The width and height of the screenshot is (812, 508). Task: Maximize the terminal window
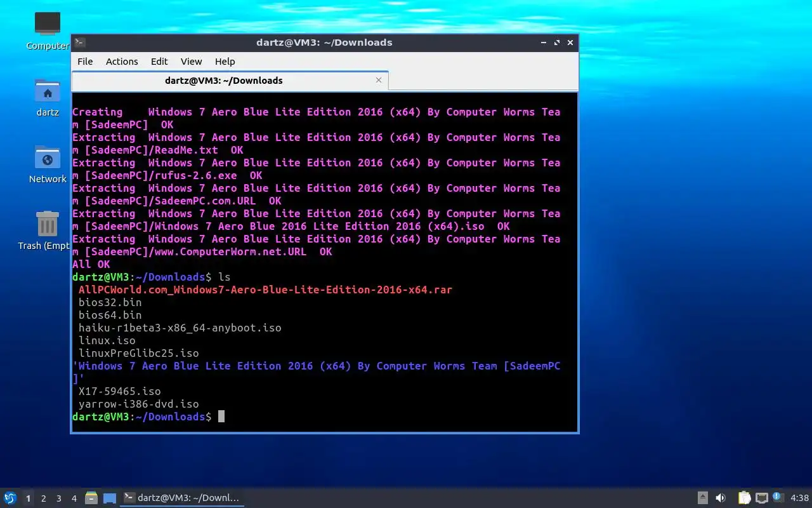tap(557, 43)
